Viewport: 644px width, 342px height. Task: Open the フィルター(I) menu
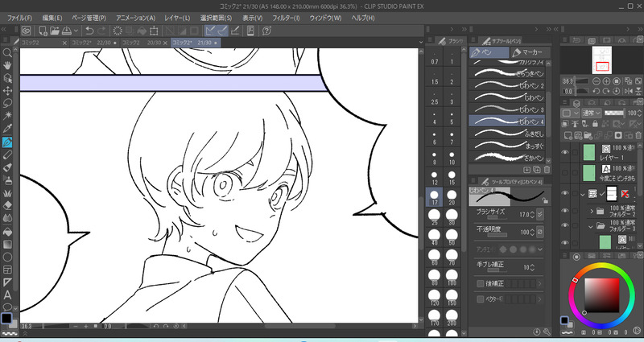[287, 18]
